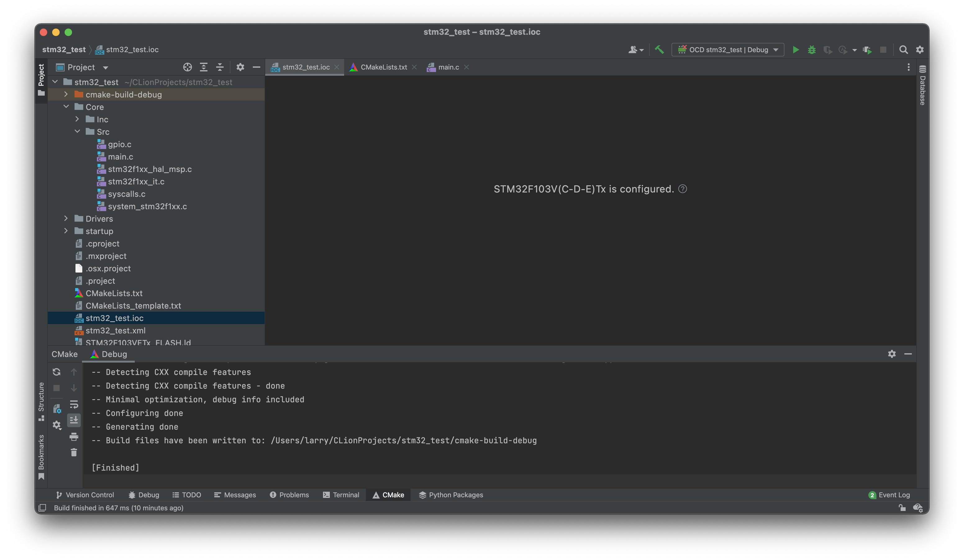Open the Code With Me user icon
Image resolution: width=964 pixels, height=560 pixels.
pyautogui.click(x=635, y=50)
